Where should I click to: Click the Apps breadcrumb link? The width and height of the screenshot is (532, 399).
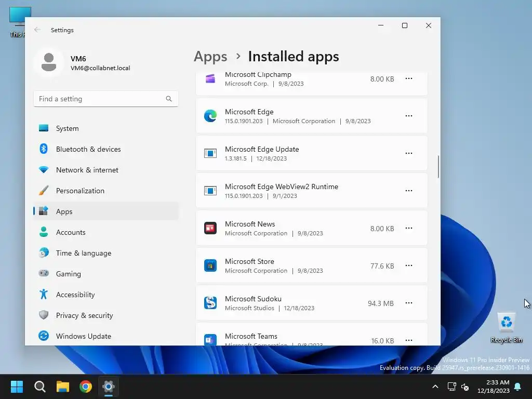pyautogui.click(x=210, y=56)
